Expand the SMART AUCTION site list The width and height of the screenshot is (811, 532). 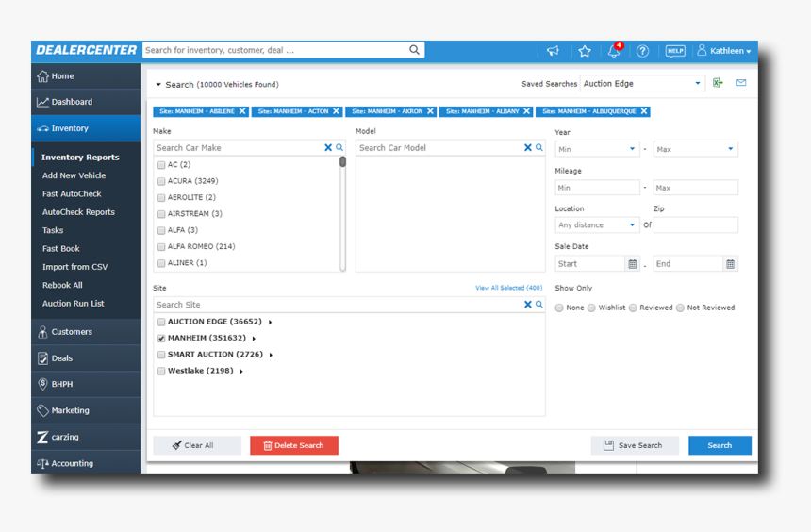(271, 355)
